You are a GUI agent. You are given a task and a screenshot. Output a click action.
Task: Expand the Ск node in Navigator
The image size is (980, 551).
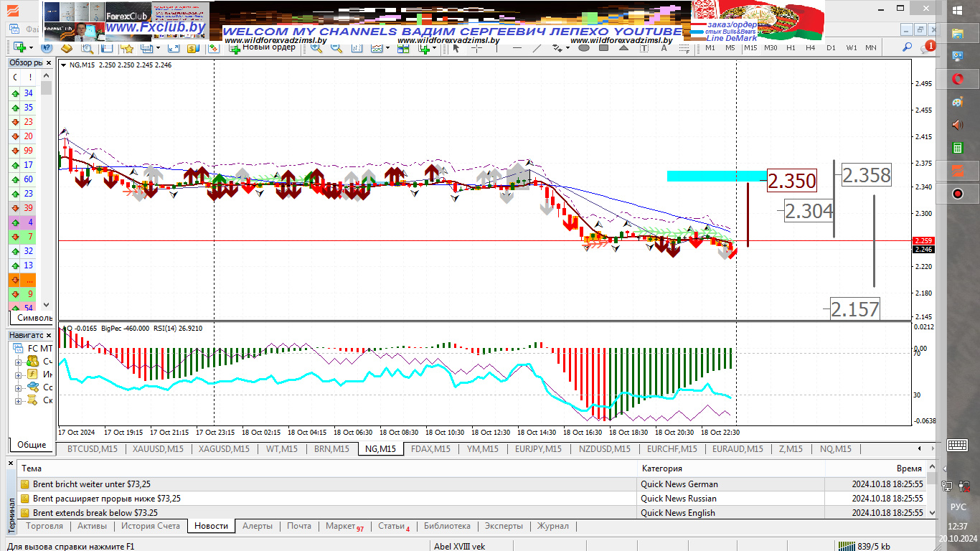(18, 400)
